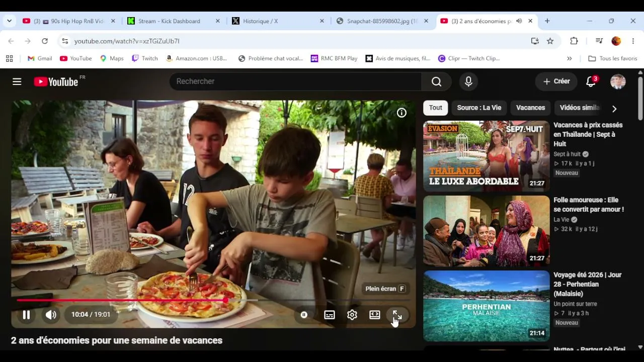Select the Source : La Vie chip
Viewport: 644px width, 362px height.
click(x=479, y=108)
